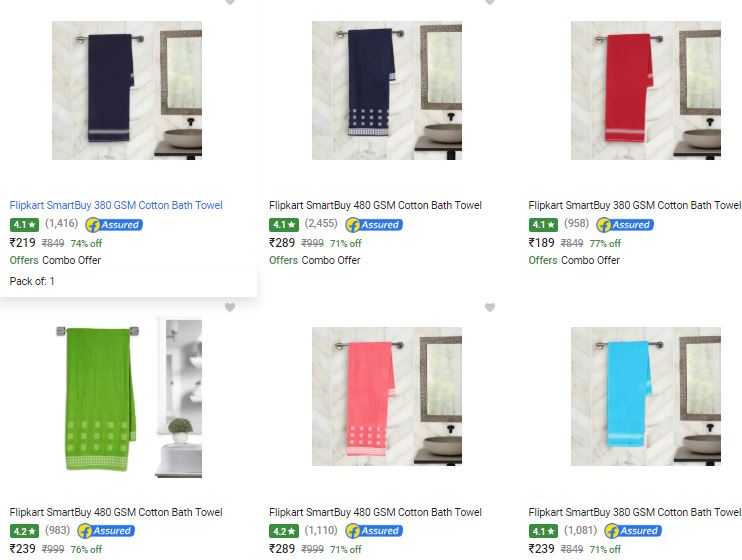Click the 4.2 star rating of green towel
Screen dimensions: 742x560
tap(24, 531)
